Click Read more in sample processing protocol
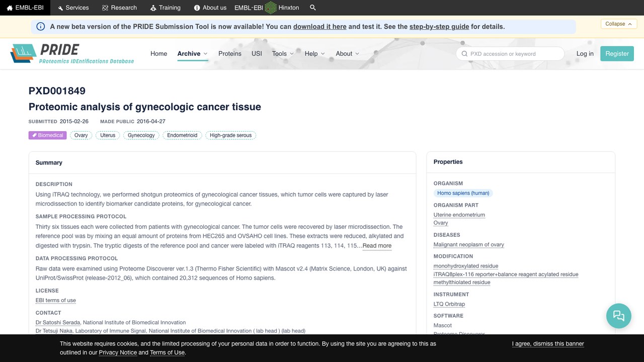This screenshot has height=362, width=644. [377, 246]
